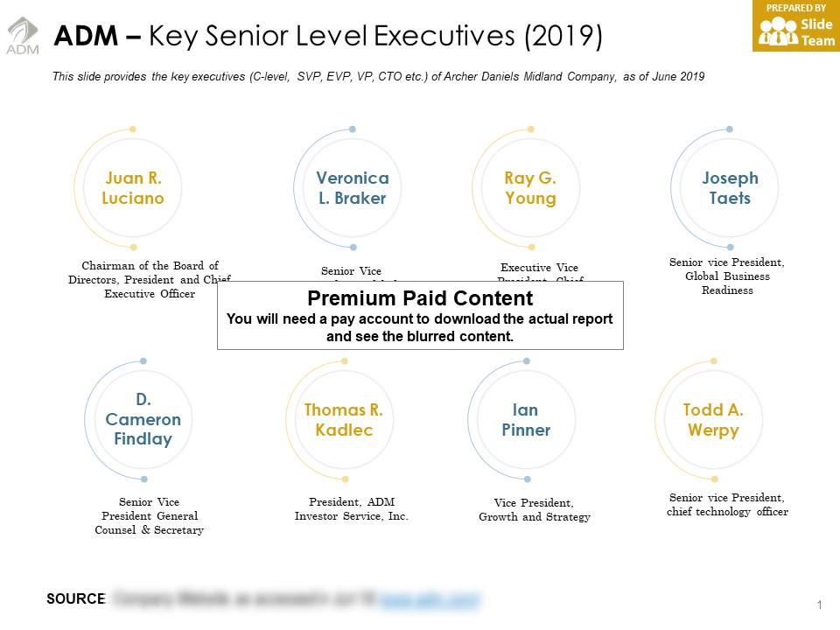Click the chief technology officer caption
This screenshot has width=840, height=630.
[727, 505]
